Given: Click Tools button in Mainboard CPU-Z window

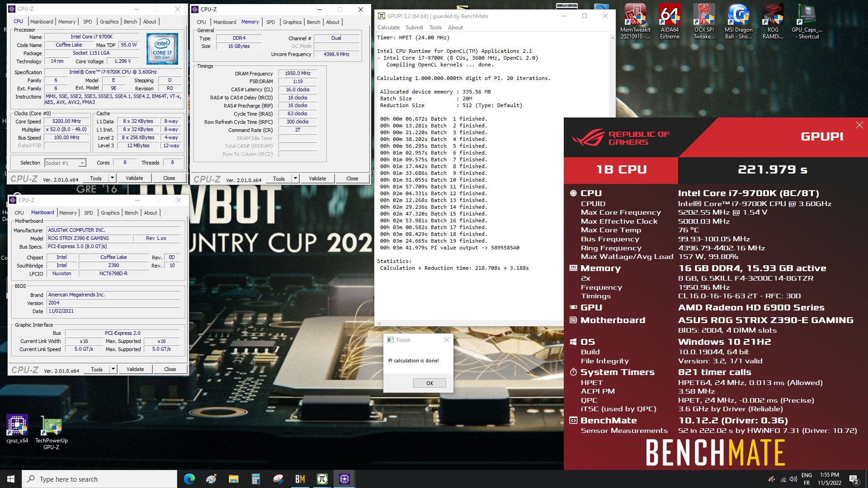Looking at the screenshot, I should (97, 369).
